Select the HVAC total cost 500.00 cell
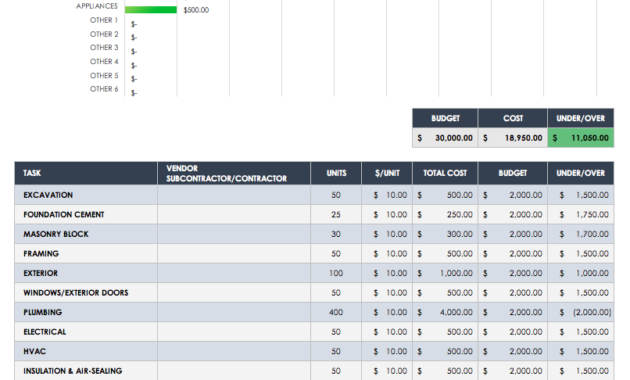The height and width of the screenshot is (380, 630). click(x=445, y=351)
